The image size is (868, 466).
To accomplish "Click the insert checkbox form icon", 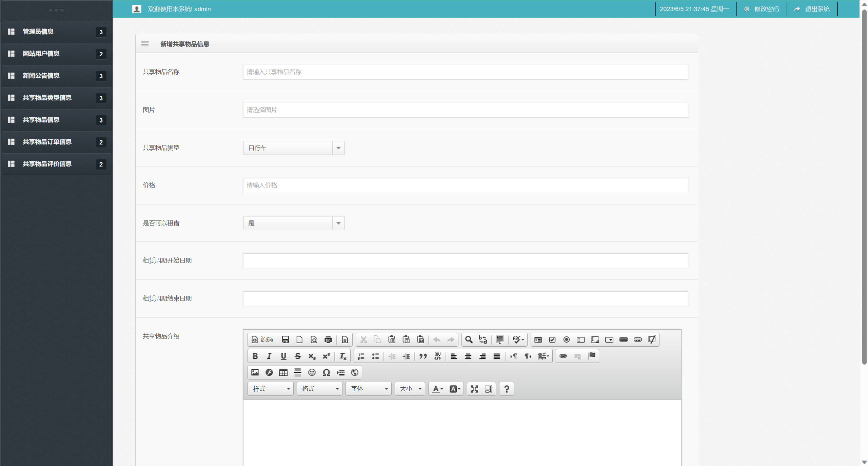I will [552, 339].
